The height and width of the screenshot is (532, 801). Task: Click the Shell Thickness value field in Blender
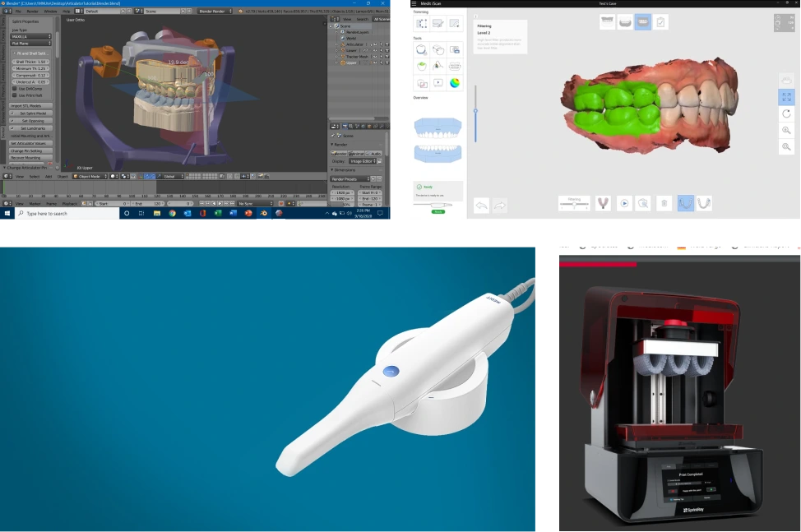point(30,62)
